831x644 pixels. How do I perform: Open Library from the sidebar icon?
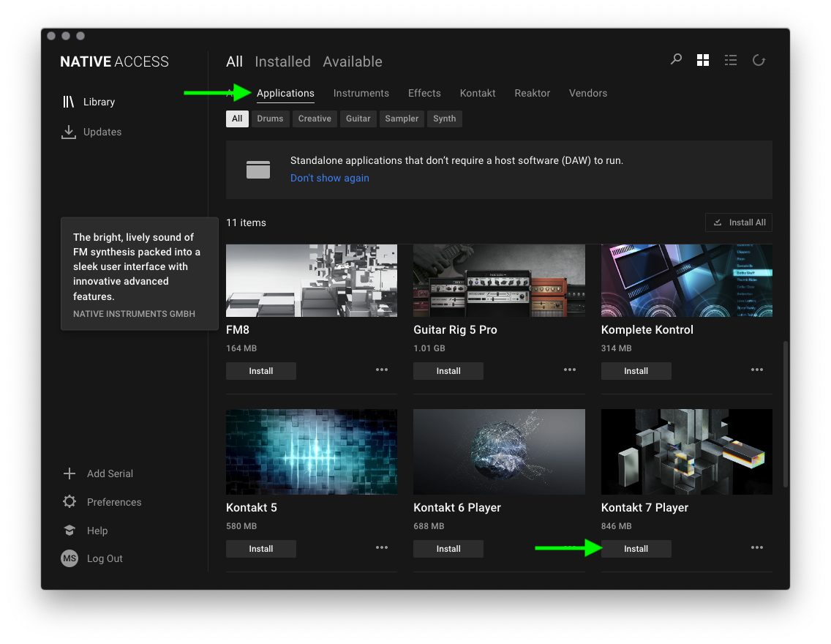(68, 102)
